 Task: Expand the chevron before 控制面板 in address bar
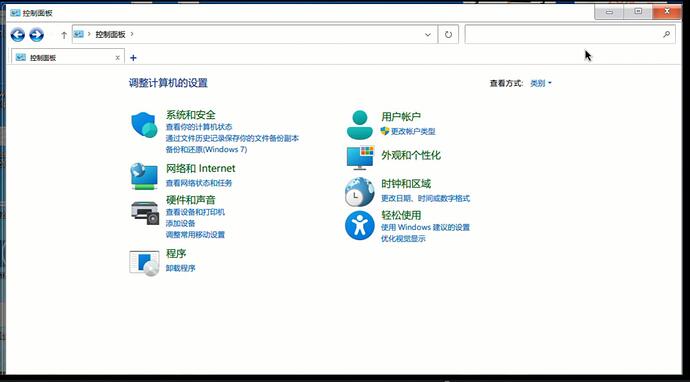pyautogui.click(x=89, y=34)
